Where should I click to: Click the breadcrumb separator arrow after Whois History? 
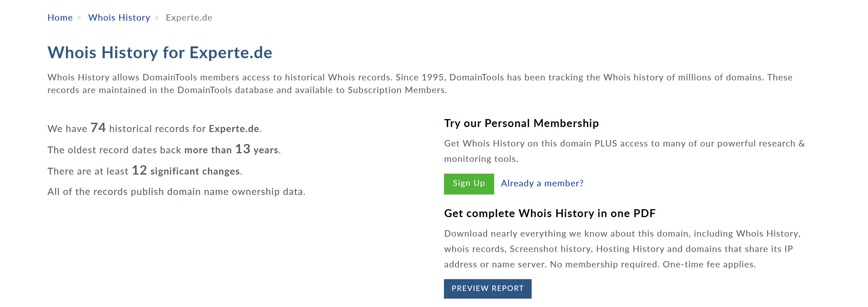click(156, 17)
